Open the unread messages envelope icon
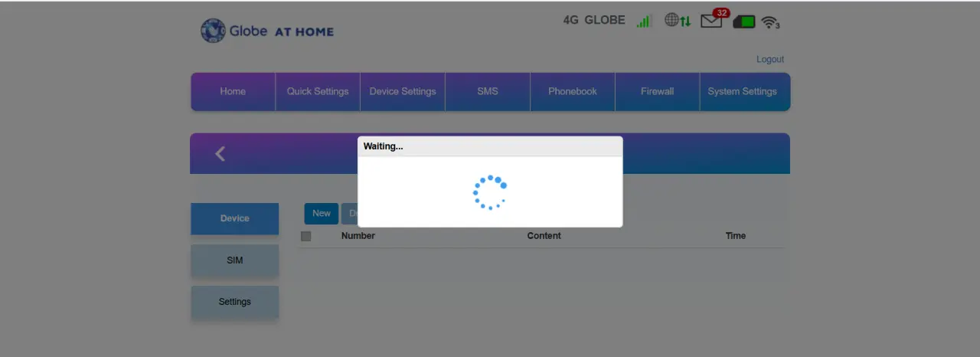The width and height of the screenshot is (980, 357). pos(714,20)
